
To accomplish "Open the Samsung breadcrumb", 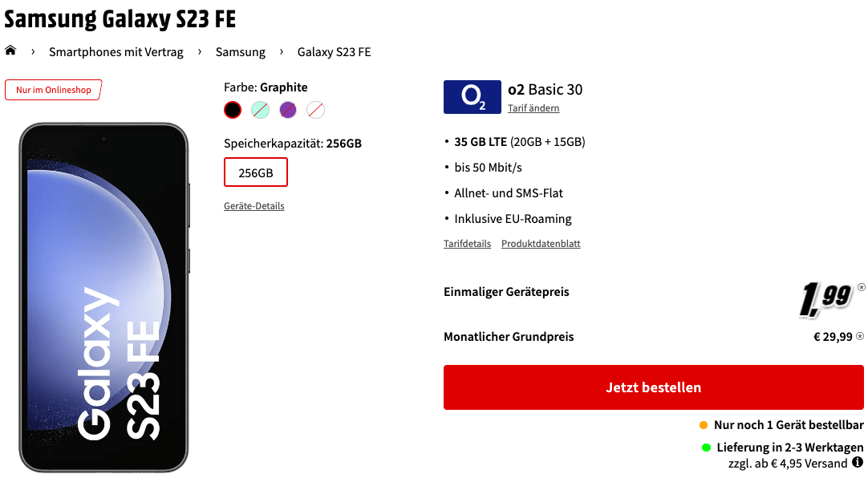I will click(x=240, y=52).
